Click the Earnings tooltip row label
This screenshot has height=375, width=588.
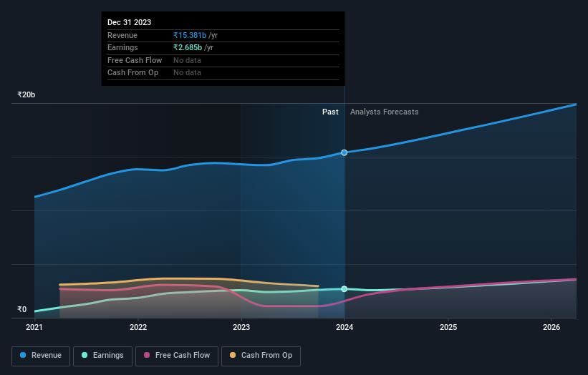pos(122,47)
